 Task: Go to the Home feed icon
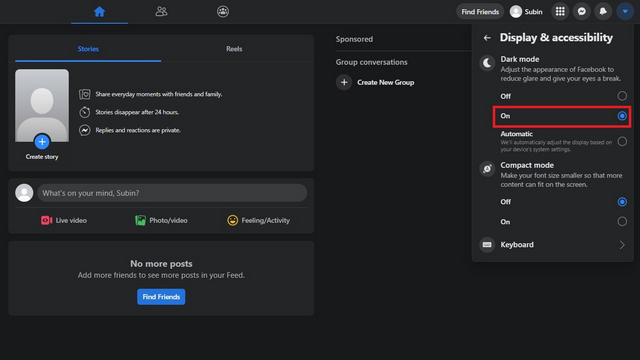coord(99,11)
